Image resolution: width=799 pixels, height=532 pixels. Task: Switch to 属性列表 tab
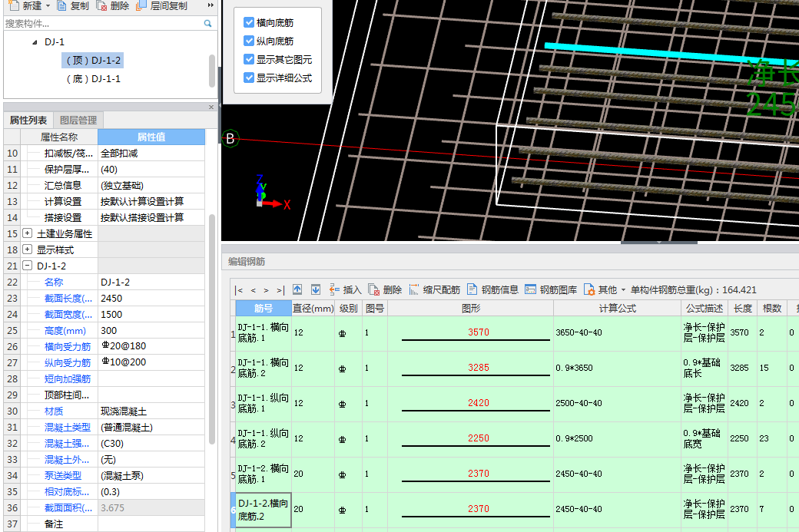click(28, 121)
